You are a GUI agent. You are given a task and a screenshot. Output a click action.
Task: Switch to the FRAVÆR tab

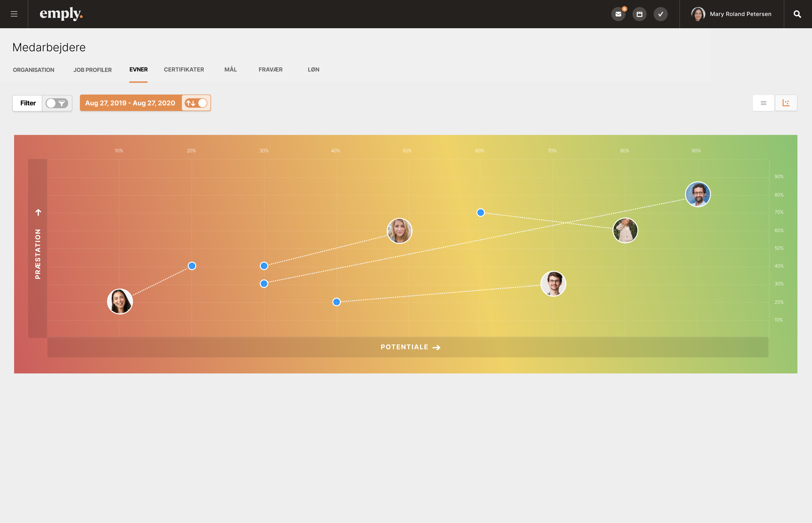coord(270,70)
